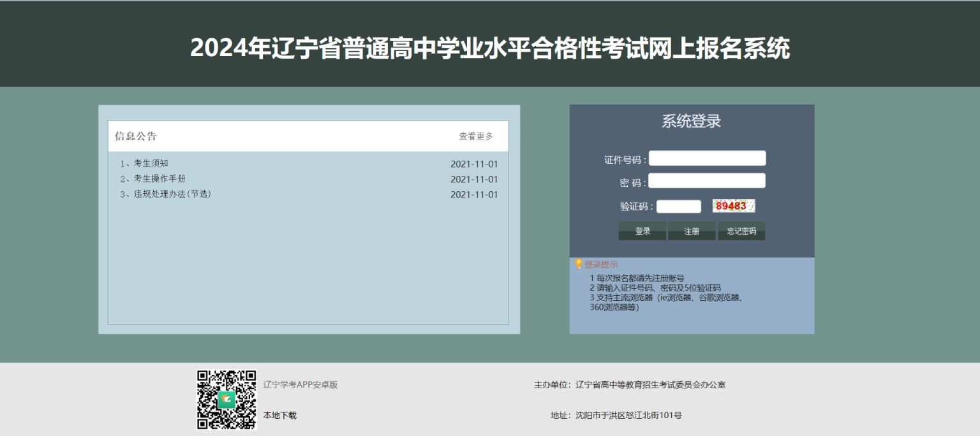Click the 系统登录 heading
980x436 pixels.
tap(692, 121)
